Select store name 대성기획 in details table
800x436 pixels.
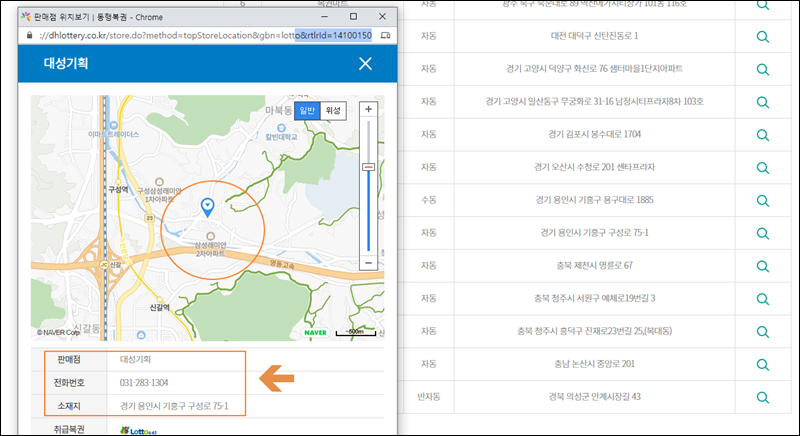coord(135,359)
